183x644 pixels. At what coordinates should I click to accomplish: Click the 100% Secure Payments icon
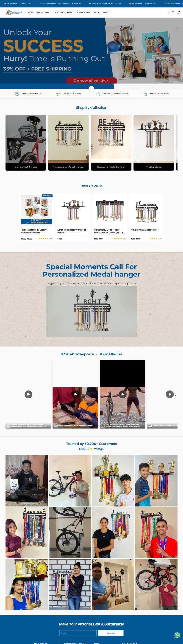click(x=145, y=94)
